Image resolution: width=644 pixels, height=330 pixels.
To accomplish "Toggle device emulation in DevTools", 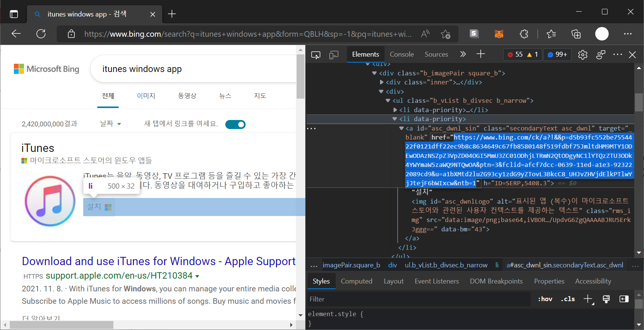I will [x=334, y=55].
